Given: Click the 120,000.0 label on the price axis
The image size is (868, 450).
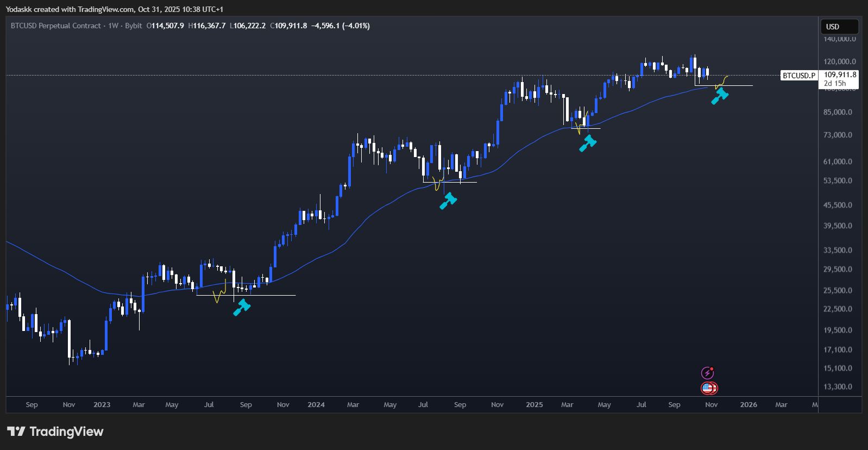Looking at the screenshot, I should click(839, 61).
